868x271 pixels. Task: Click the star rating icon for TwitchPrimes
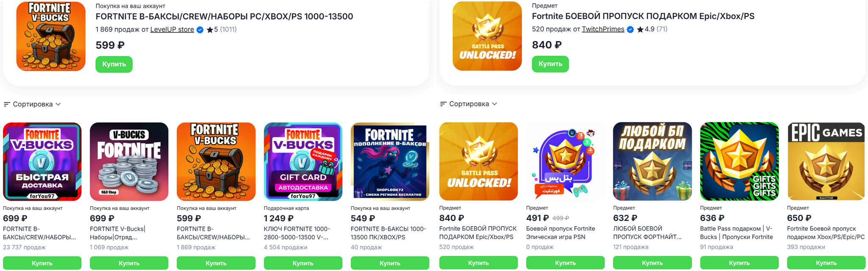click(640, 29)
